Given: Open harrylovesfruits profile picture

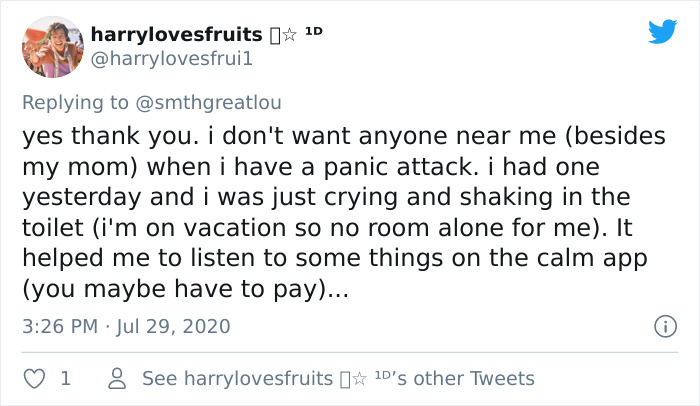Looking at the screenshot, I should (x=51, y=46).
